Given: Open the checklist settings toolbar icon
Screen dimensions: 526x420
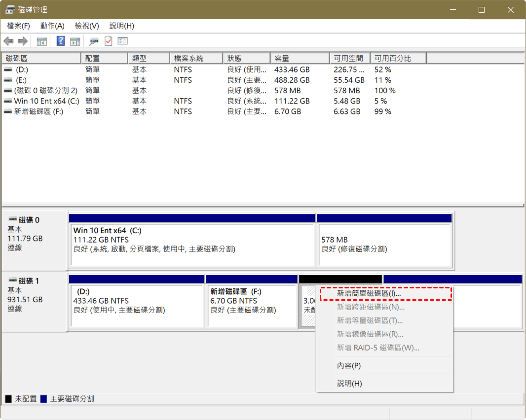Looking at the screenshot, I should [123, 41].
